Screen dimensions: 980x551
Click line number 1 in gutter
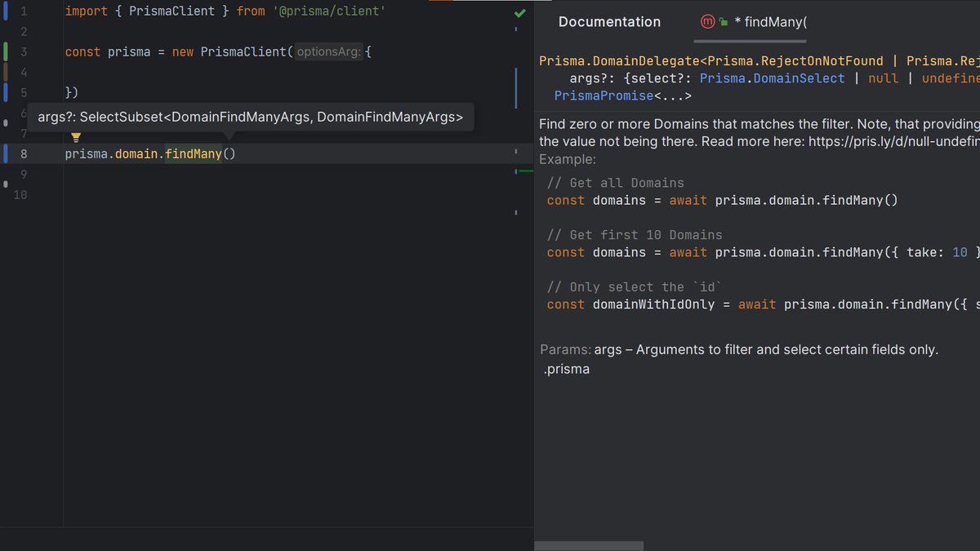[24, 11]
